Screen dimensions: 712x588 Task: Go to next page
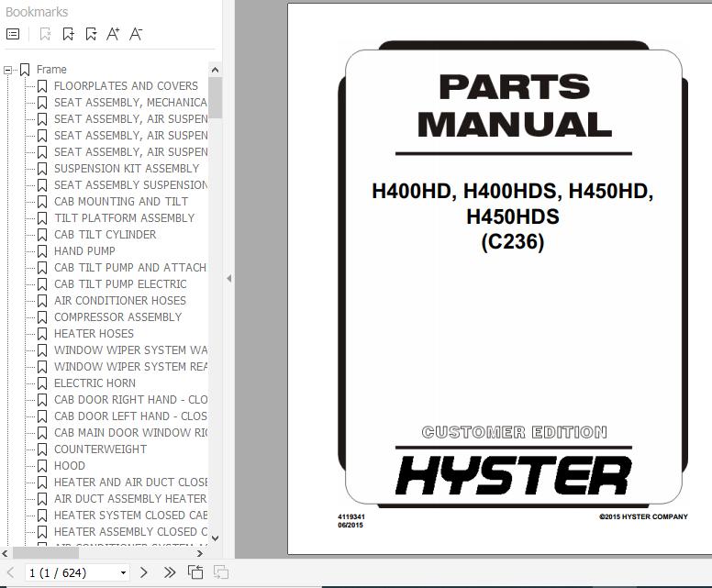coord(144,572)
